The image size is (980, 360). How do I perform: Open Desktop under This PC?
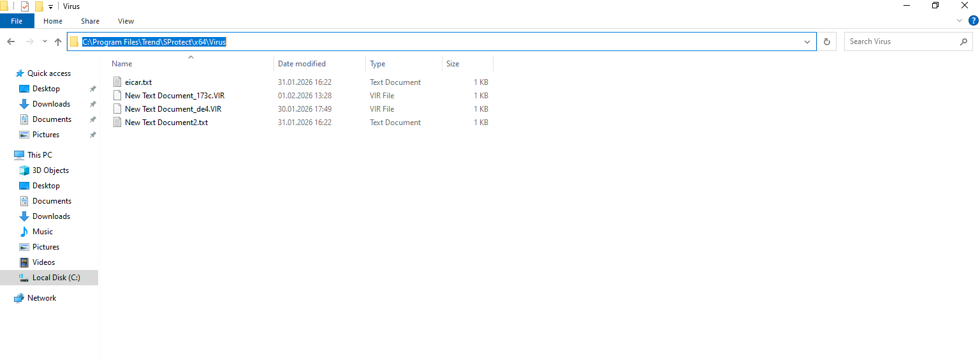click(x=46, y=186)
